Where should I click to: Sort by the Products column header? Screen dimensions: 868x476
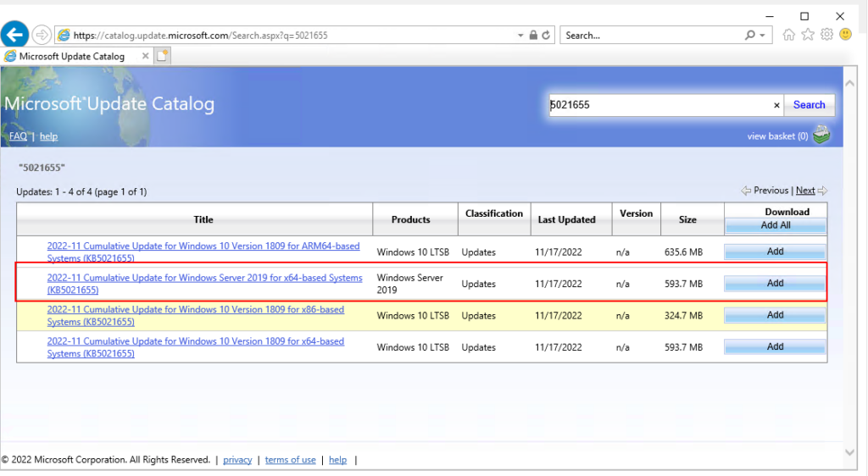pos(415,219)
